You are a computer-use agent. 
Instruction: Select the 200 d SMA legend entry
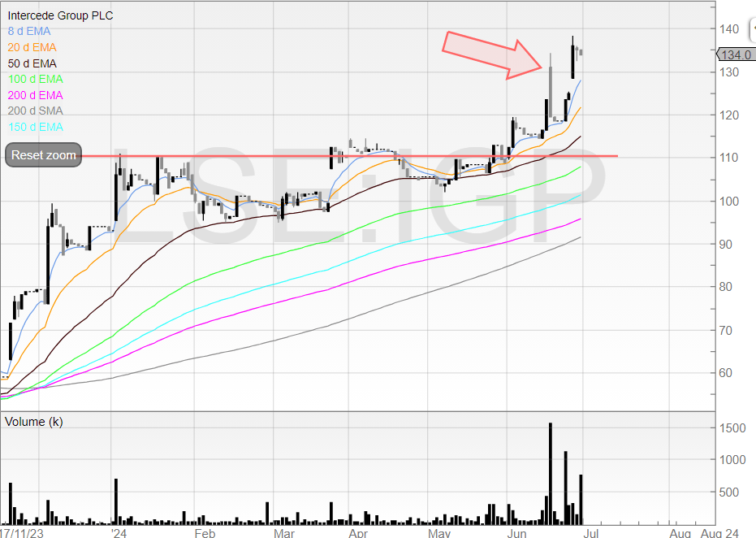tap(35, 111)
